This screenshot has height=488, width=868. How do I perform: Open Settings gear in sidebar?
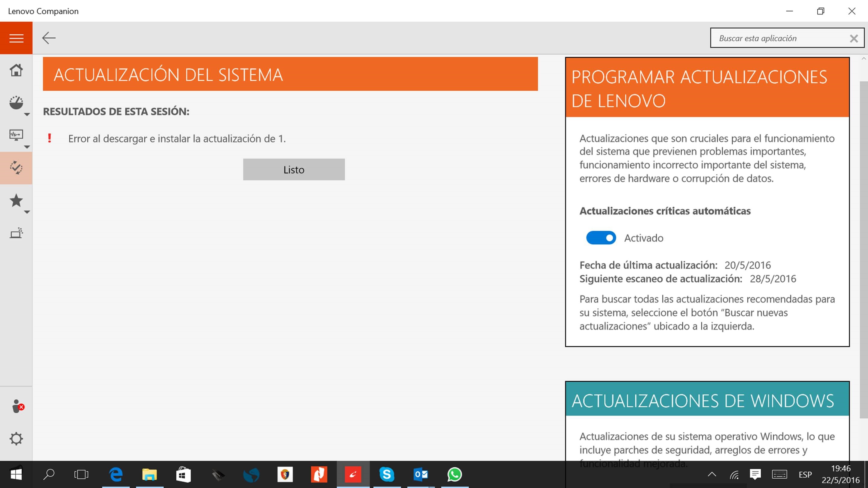click(16, 439)
